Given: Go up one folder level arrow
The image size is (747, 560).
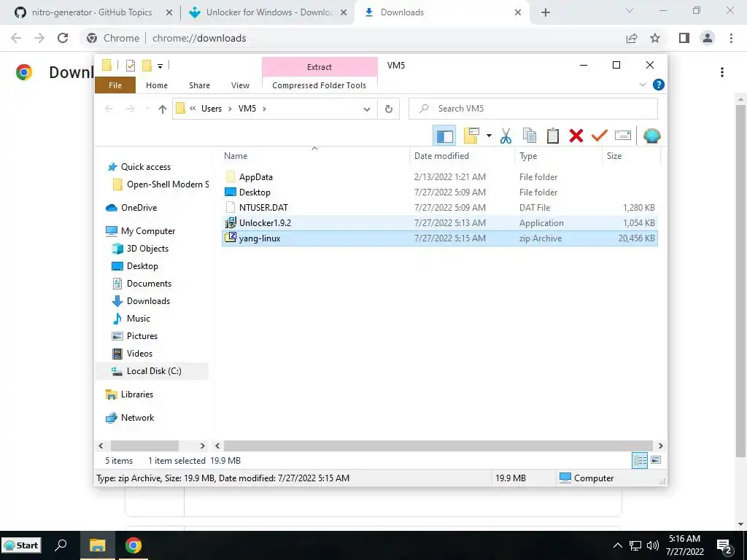Looking at the screenshot, I should [x=163, y=109].
